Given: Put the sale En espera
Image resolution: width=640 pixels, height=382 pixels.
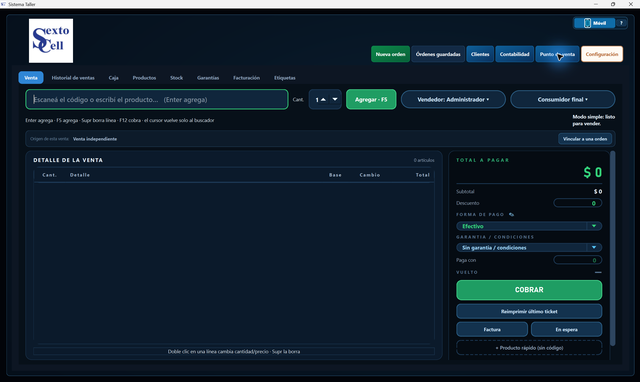Looking at the screenshot, I should [x=566, y=329].
